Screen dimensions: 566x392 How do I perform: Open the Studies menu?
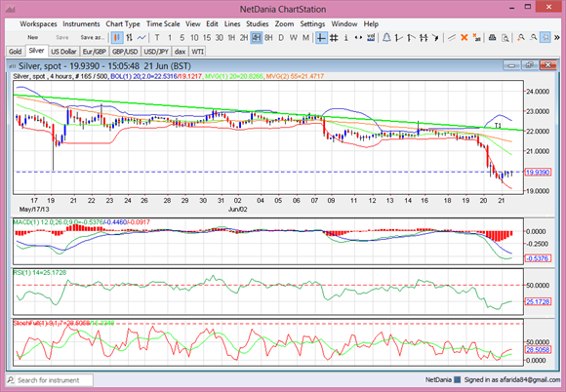tap(257, 24)
